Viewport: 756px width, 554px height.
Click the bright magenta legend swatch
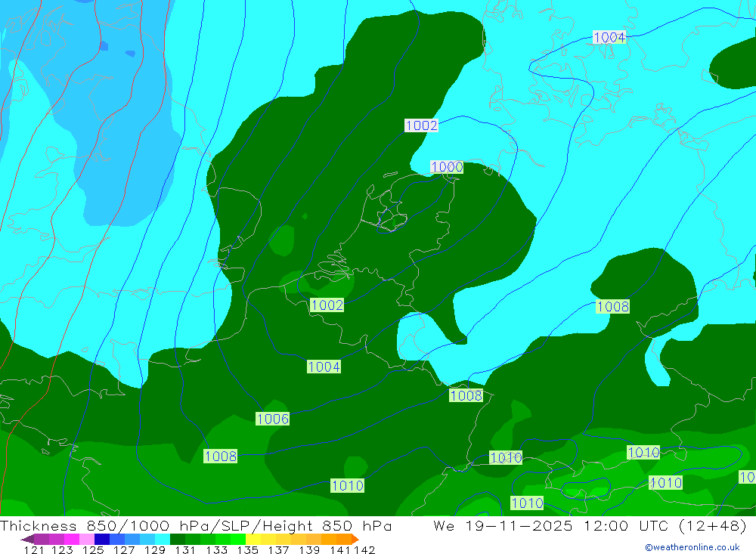point(72,539)
